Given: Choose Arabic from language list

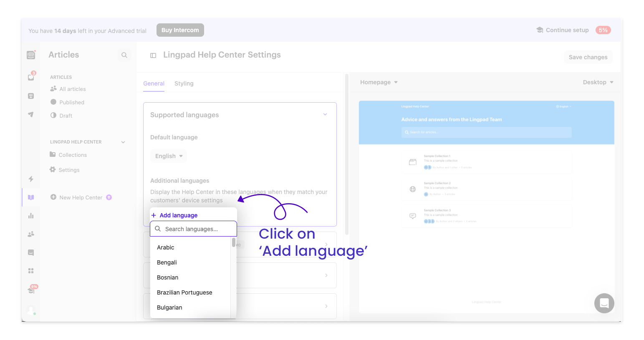Looking at the screenshot, I should pyautogui.click(x=166, y=247).
